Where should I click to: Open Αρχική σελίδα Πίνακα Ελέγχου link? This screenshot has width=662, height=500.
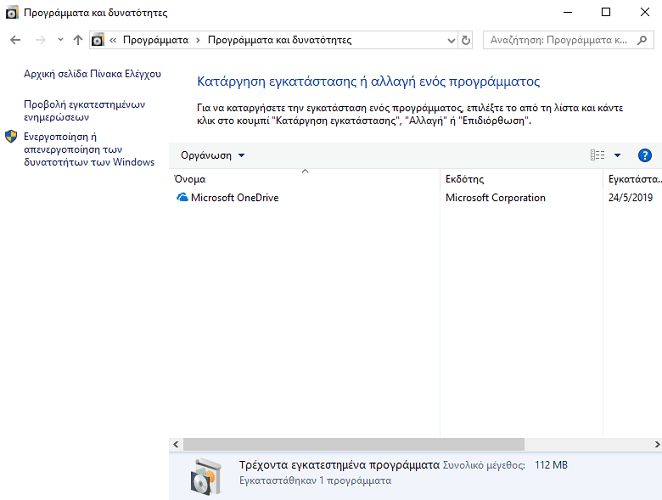[92, 74]
